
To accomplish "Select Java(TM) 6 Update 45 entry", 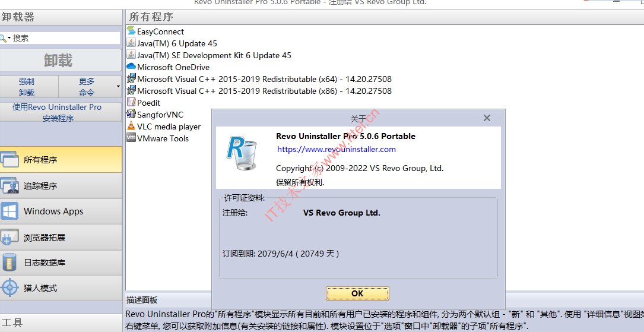I will click(x=177, y=43).
